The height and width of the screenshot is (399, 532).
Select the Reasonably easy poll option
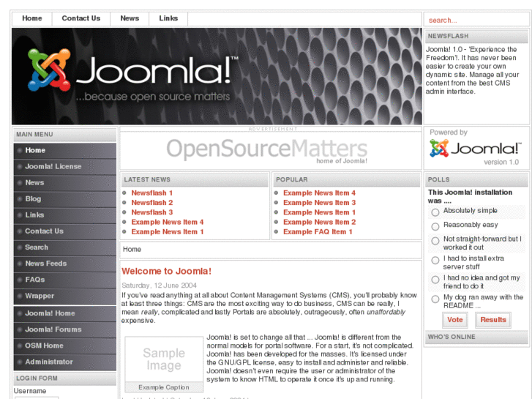(x=435, y=226)
